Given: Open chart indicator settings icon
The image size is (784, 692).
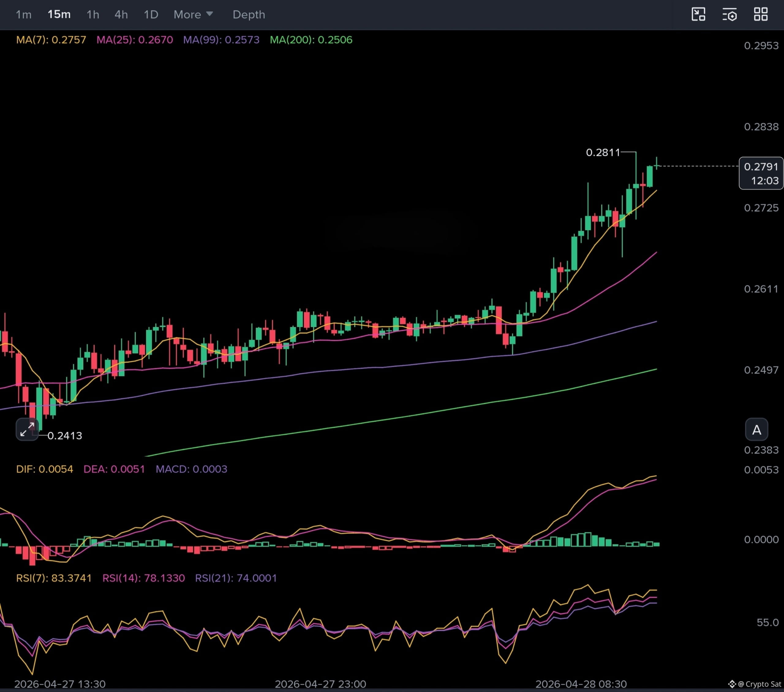Looking at the screenshot, I should [729, 15].
